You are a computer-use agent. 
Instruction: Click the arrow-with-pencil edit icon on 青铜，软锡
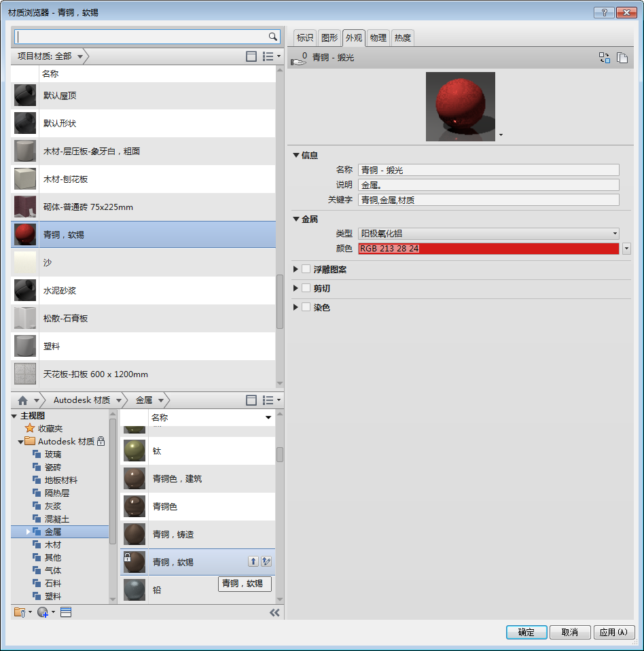(266, 561)
